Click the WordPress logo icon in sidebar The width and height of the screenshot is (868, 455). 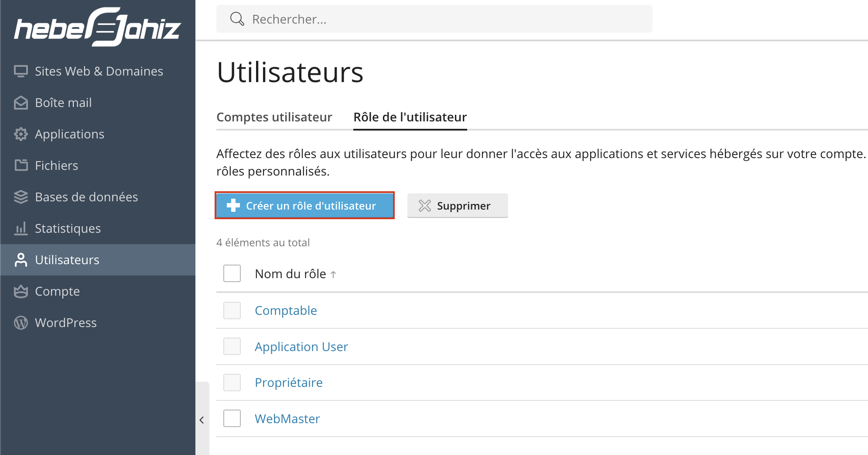coord(21,323)
